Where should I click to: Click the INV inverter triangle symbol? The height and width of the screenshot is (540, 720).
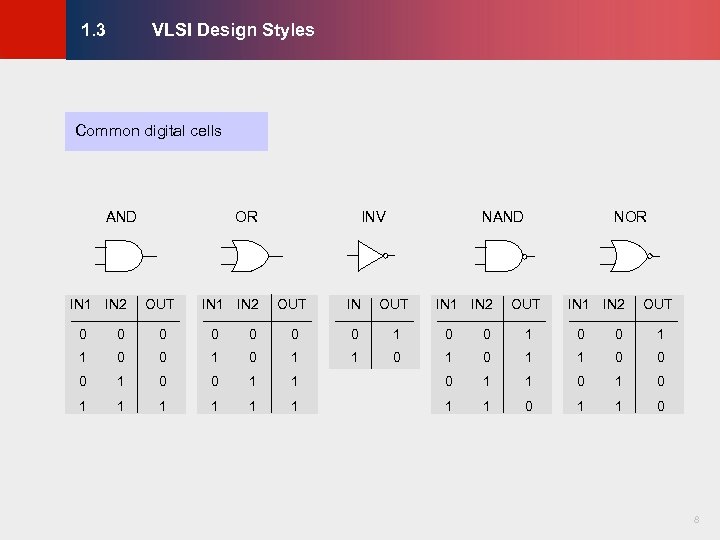coord(371,256)
